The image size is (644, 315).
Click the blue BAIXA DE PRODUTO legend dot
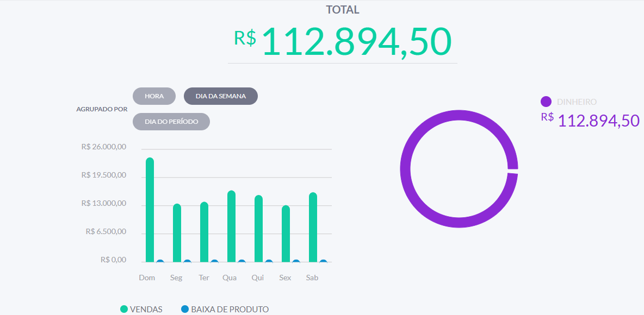(x=185, y=309)
